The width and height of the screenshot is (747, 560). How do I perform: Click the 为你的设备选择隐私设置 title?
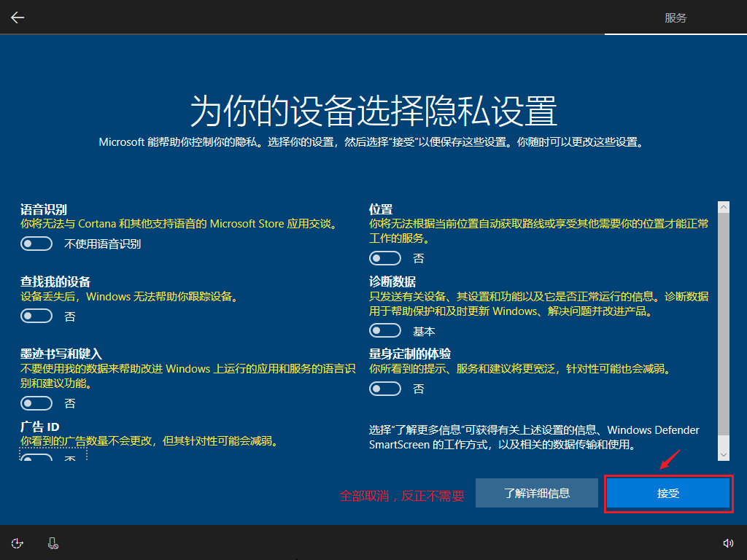(373, 111)
